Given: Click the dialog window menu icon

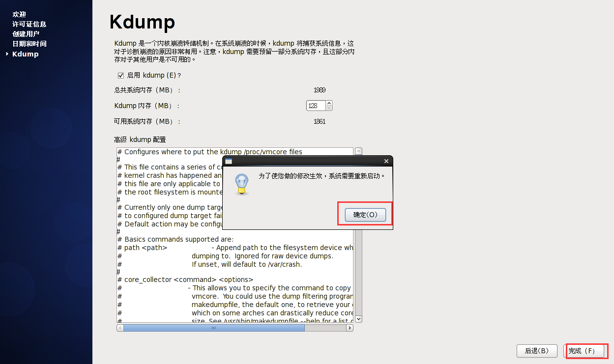Looking at the screenshot, I should click(228, 161).
